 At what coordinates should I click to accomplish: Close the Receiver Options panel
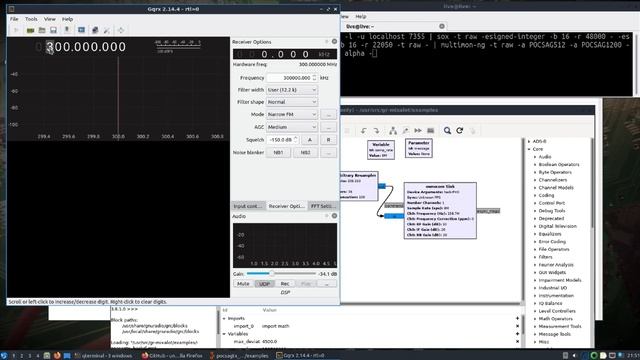point(334,42)
